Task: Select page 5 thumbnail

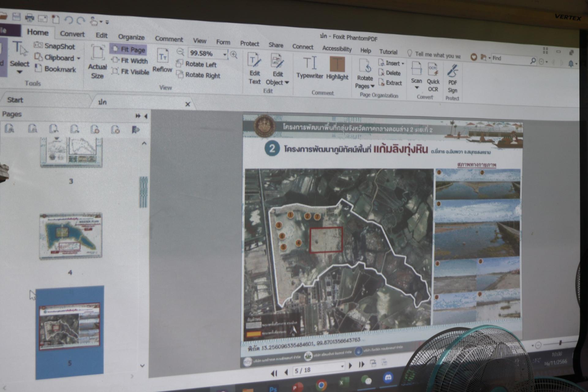Action: pos(70,326)
